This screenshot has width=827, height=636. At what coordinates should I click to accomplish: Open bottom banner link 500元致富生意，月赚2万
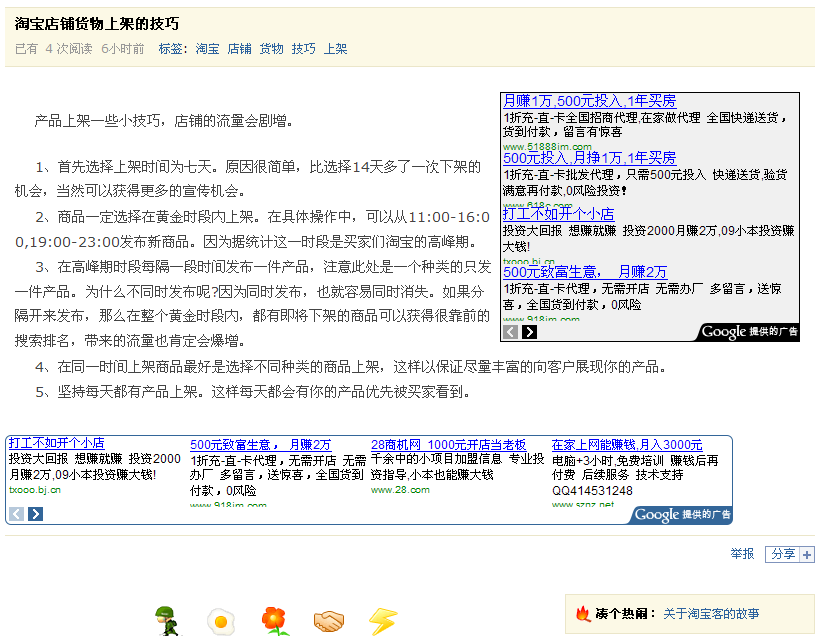(x=261, y=445)
